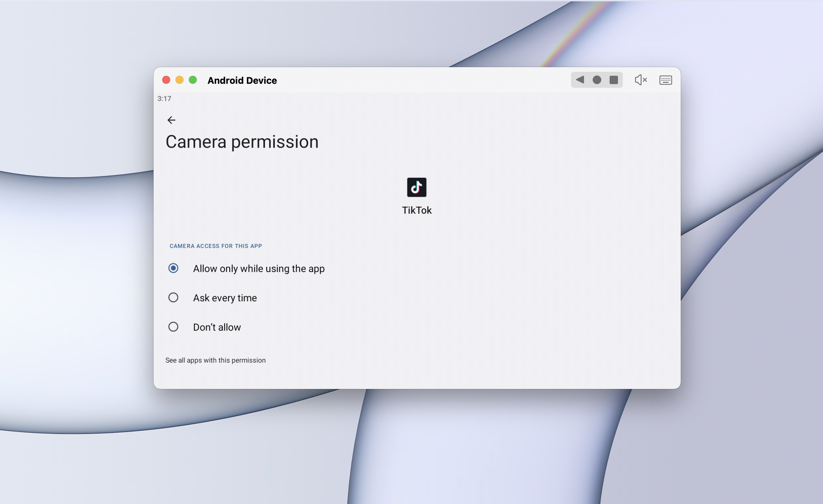Click the 3:17 status bar clock

(x=164, y=98)
